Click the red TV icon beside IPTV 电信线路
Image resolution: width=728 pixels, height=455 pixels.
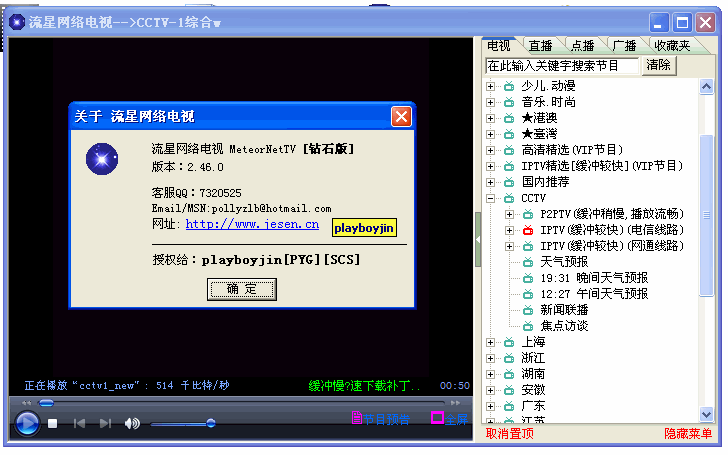tap(528, 230)
